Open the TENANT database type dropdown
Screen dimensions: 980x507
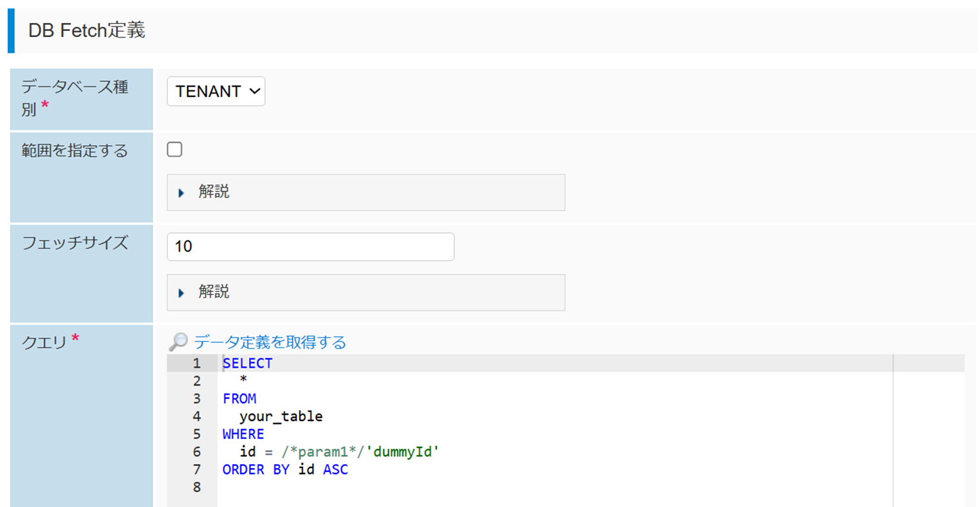click(x=216, y=92)
